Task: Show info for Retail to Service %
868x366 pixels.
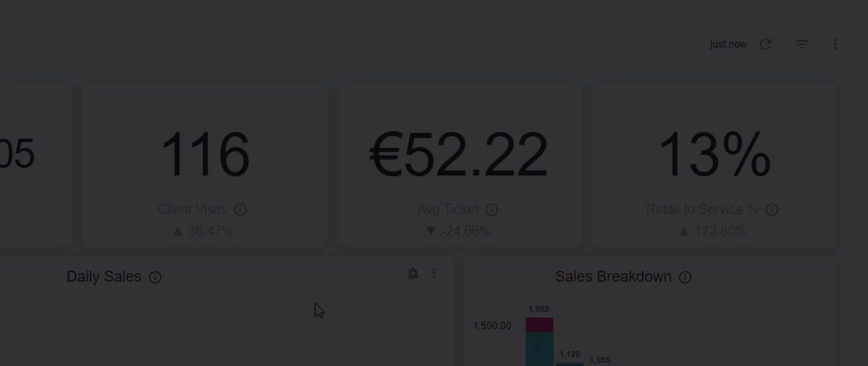Action: pos(772,210)
